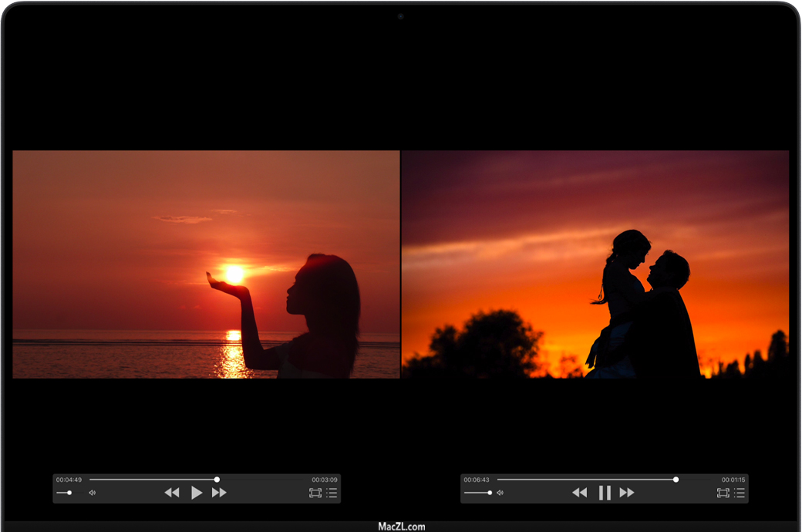Click the right player's volume slider
The width and height of the screenshot is (802, 532).
(489, 493)
